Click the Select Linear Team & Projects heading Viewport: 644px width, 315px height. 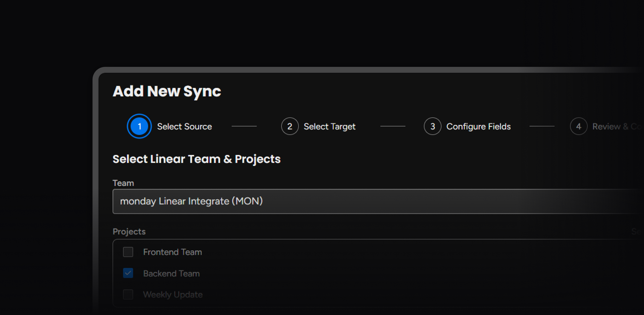click(x=196, y=159)
